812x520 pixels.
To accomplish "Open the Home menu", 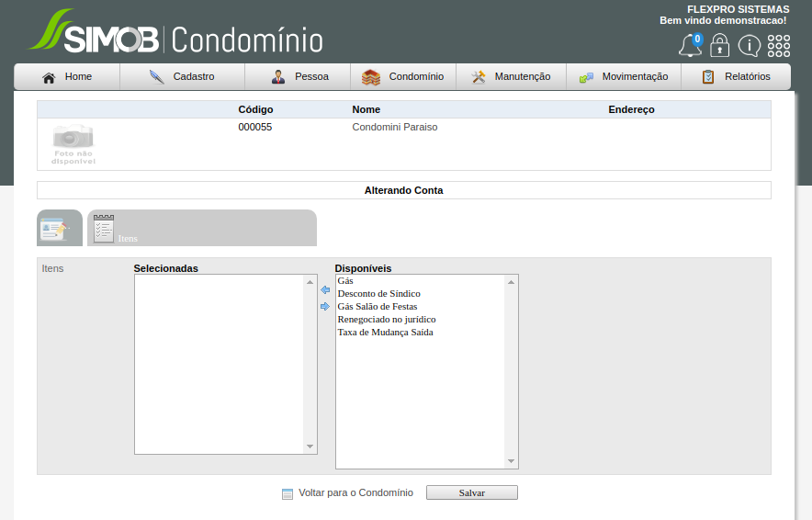I will pyautogui.click(x=67, y=76).
